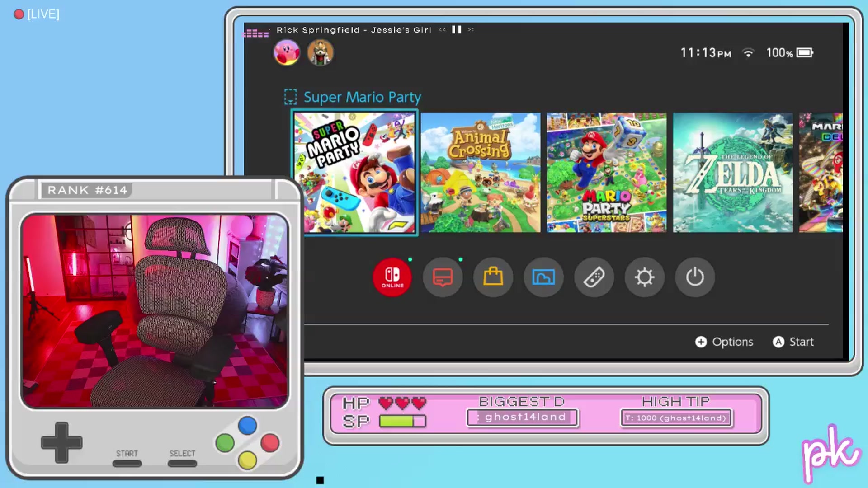Click the music equalizer bars icon
This screenshot has width=868, height=488.
[256, 33]
